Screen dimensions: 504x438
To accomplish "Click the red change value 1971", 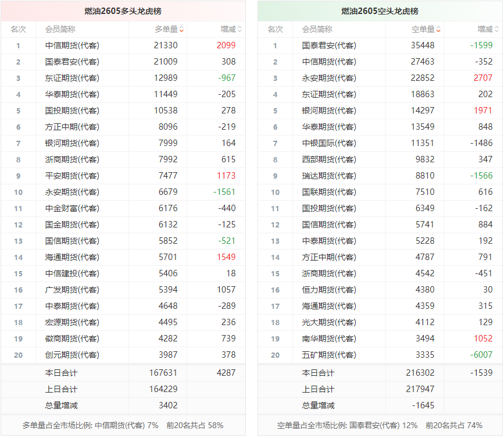I will pyautogui.click(x=483, y=111).
